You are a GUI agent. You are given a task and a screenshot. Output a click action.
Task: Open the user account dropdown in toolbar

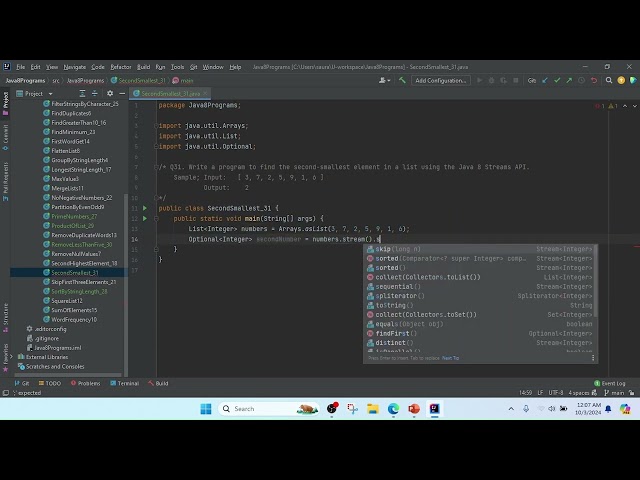384,80
